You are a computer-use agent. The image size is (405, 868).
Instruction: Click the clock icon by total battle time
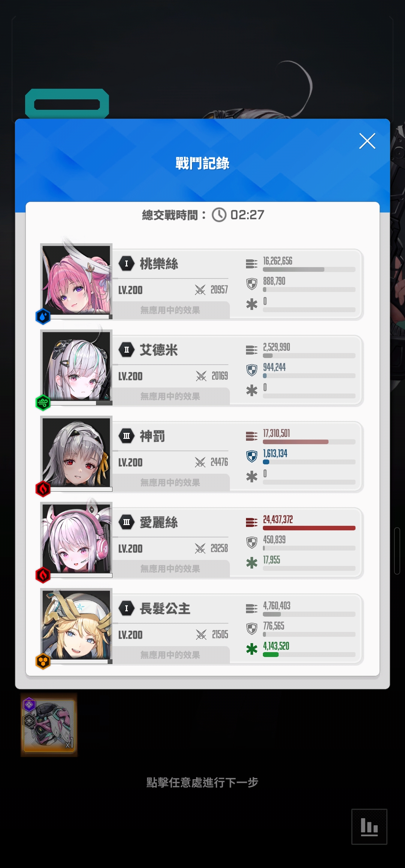tap(219, 215)
